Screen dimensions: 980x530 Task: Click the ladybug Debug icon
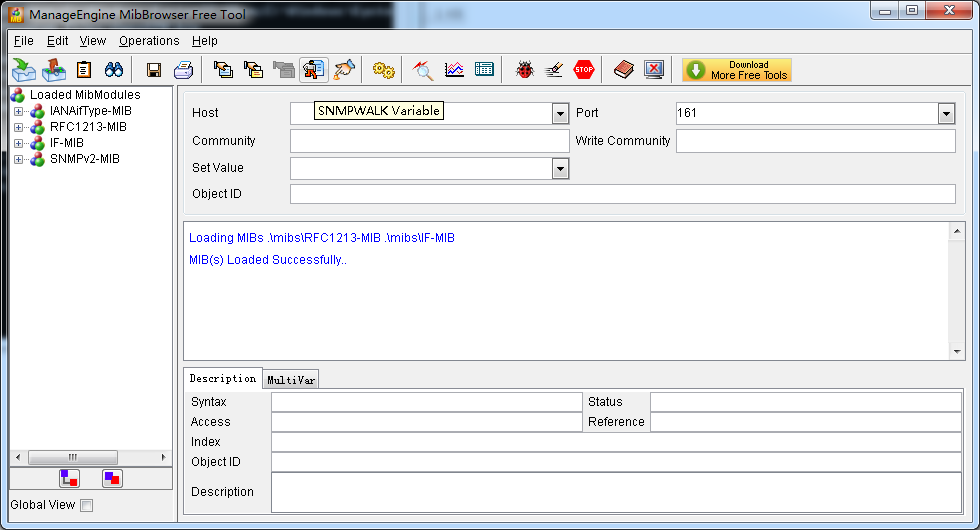click(524, 69)
